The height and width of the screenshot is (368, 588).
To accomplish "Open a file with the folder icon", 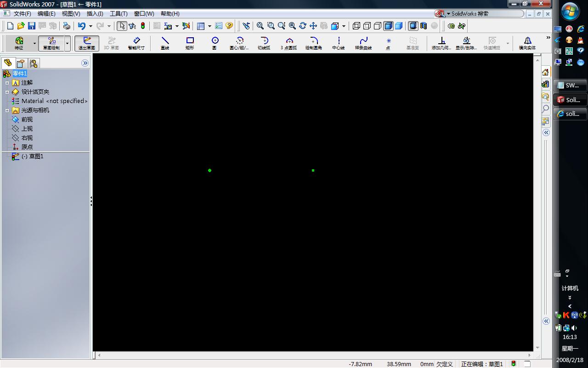I will (21, 26).
